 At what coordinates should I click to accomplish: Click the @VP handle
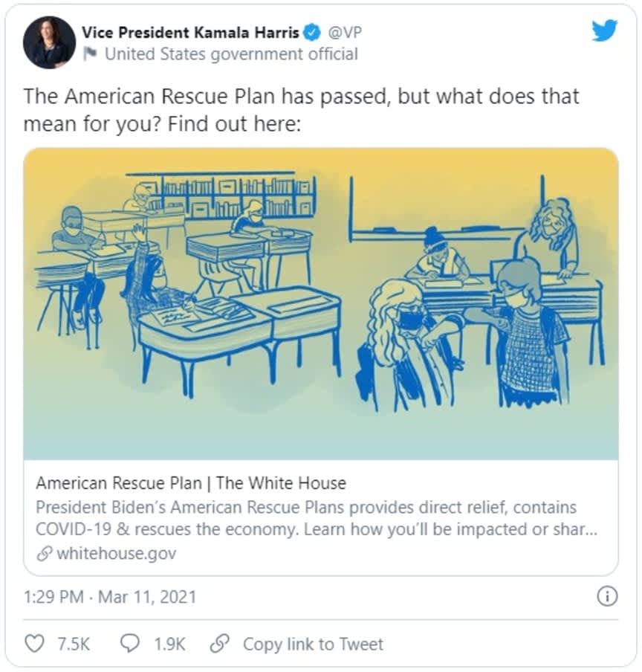pyautogui.click(x=345, y=32)
